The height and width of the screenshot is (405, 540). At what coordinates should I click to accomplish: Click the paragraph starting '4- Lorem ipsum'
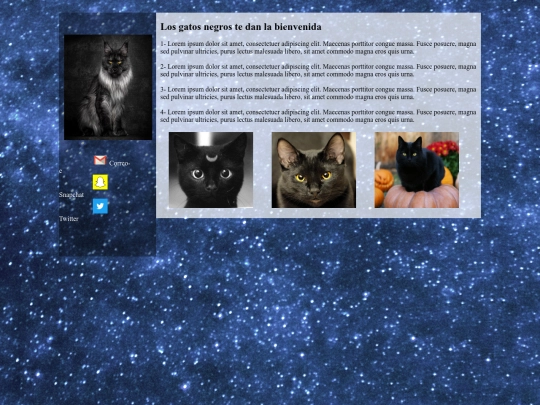point(318,116)
